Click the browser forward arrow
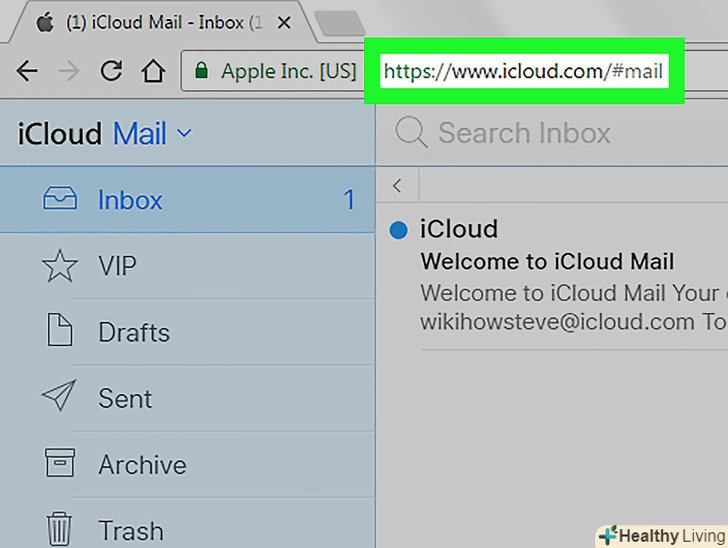 coord(69,71)
